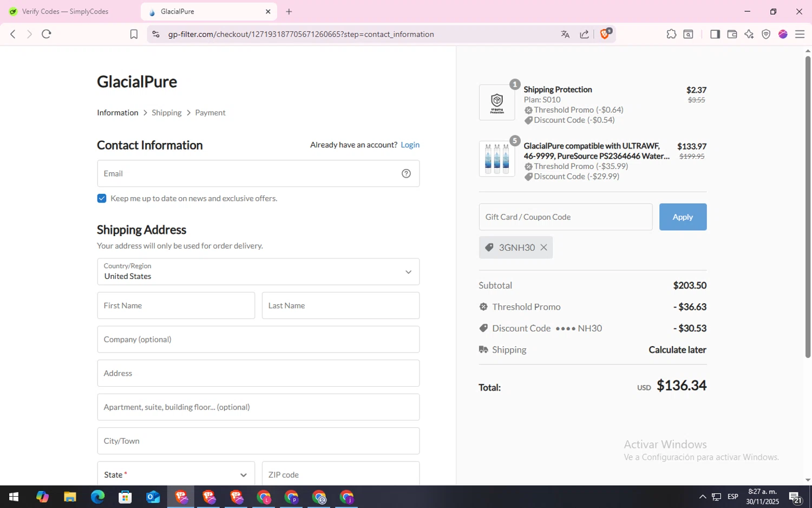
Task: Reload the page with refresh icon
Action: click(47, 34)
